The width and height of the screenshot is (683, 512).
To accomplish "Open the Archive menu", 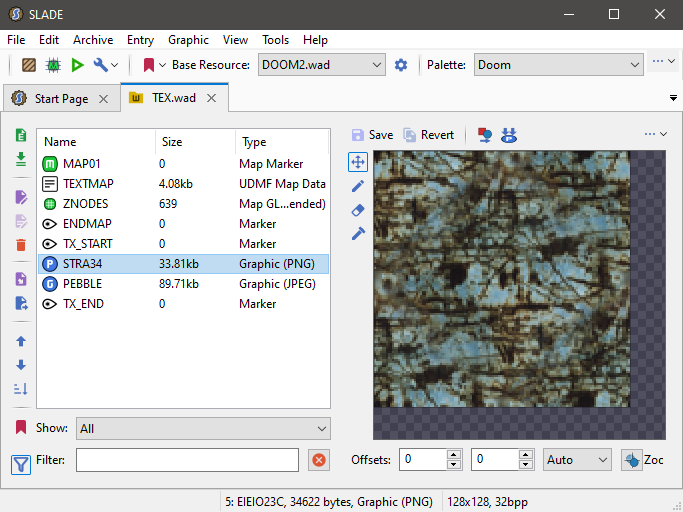I will (x=93, y=40).
